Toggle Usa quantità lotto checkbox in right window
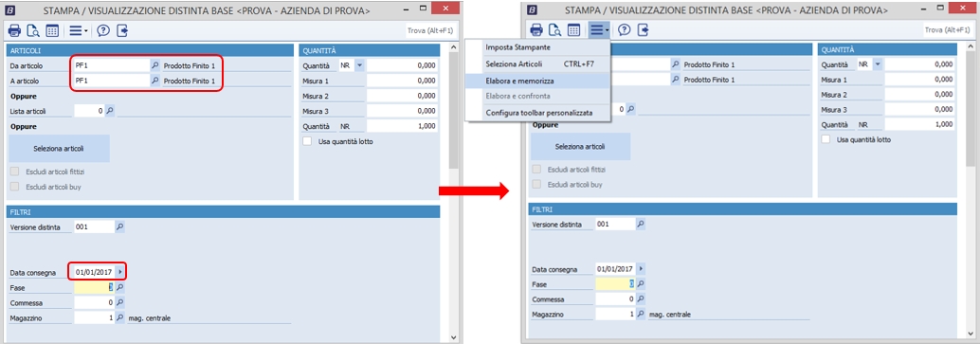 [826, 139]
